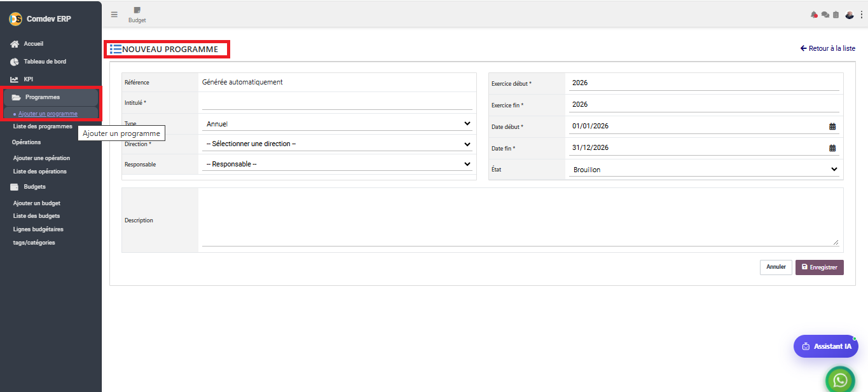868x392 pixels.
Task: Click the list icon before NOUVEAU PROGRAMME
Action: point(116,49)
